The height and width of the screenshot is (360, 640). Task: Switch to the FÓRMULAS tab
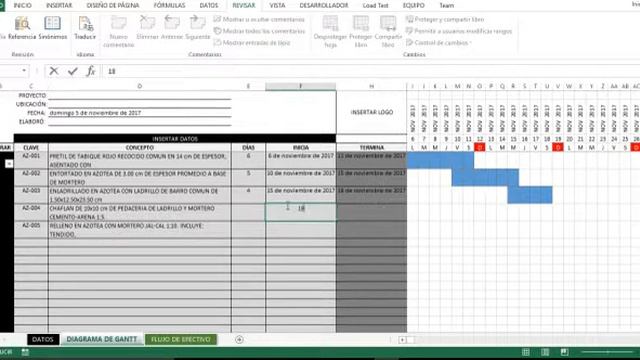[169, 5]
